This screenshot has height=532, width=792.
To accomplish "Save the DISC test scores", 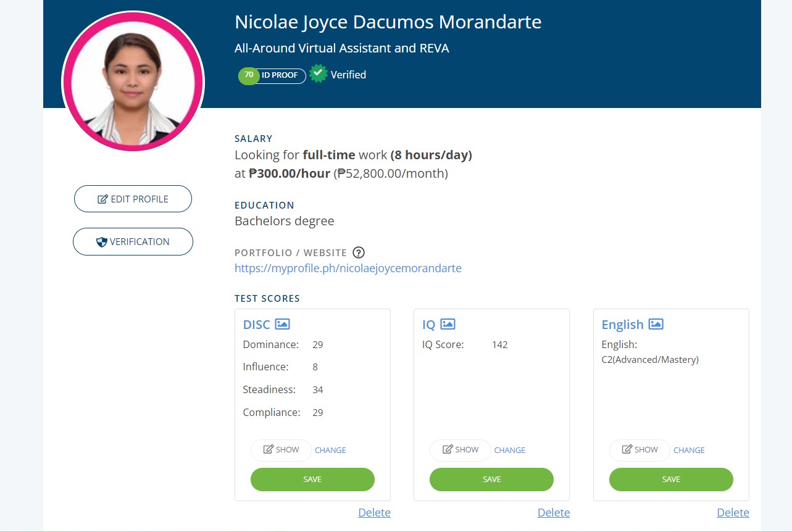I will click(x=312, y=480).
